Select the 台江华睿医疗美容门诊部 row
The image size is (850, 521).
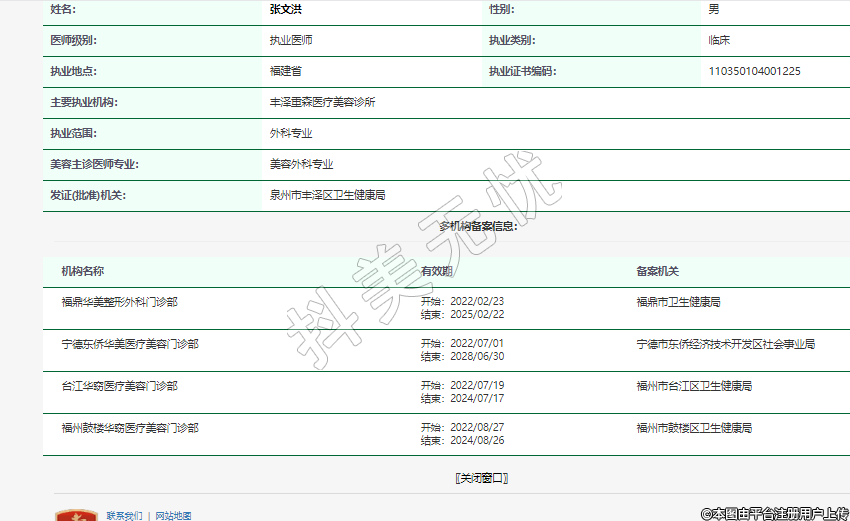(119, 386)
